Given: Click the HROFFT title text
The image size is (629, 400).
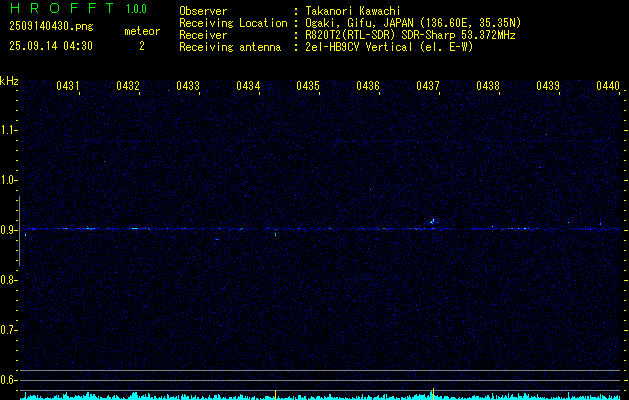Looking at the screenshot, I should [59, 9].
